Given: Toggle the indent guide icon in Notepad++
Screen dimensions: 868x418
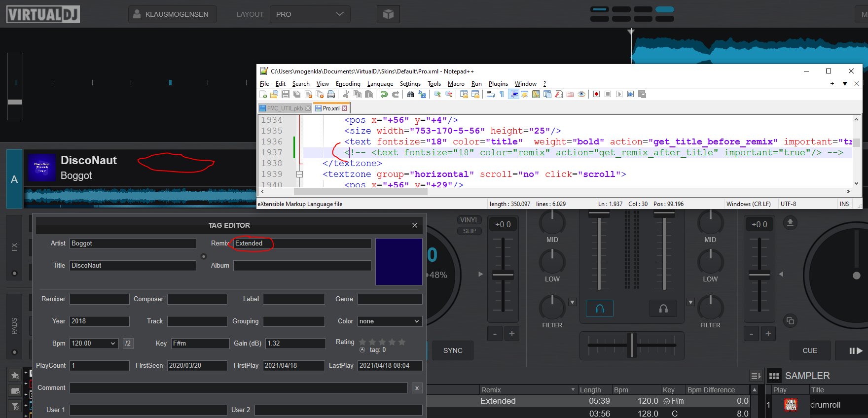Looking at the screenshot, I should (514, 94).
